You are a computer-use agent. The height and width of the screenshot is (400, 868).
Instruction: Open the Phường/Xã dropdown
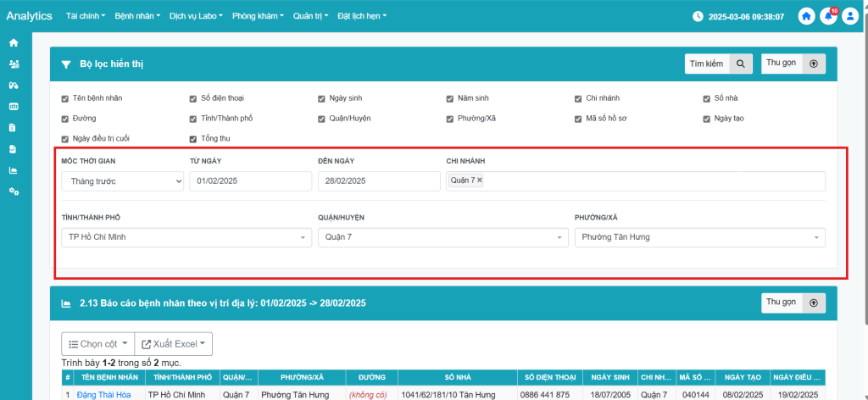(x=699, y=237)
